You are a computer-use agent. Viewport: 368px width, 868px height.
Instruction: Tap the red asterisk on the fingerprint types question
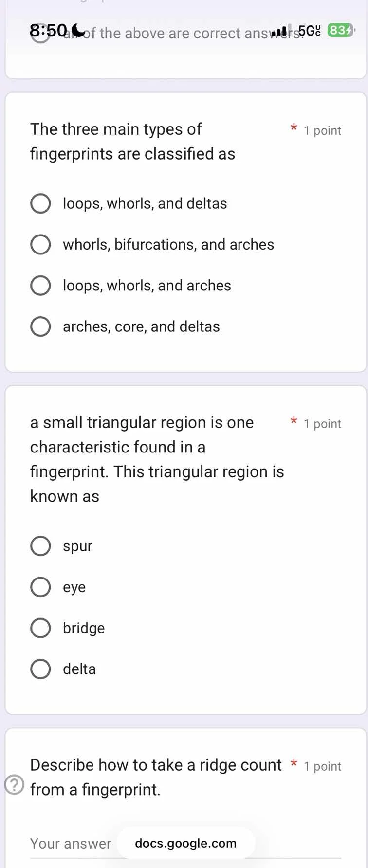[294, 127]
